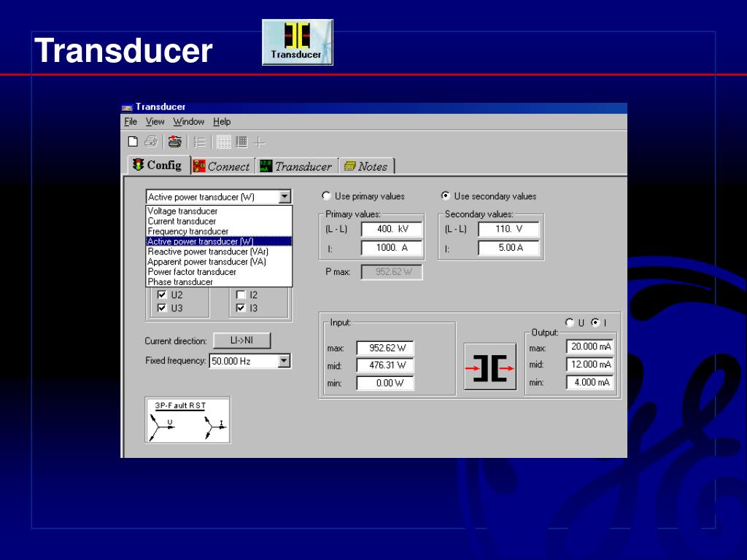Screen dimensions: 747x560
Task: Open the report settings toolbar icon
Action: click(175, 141)
